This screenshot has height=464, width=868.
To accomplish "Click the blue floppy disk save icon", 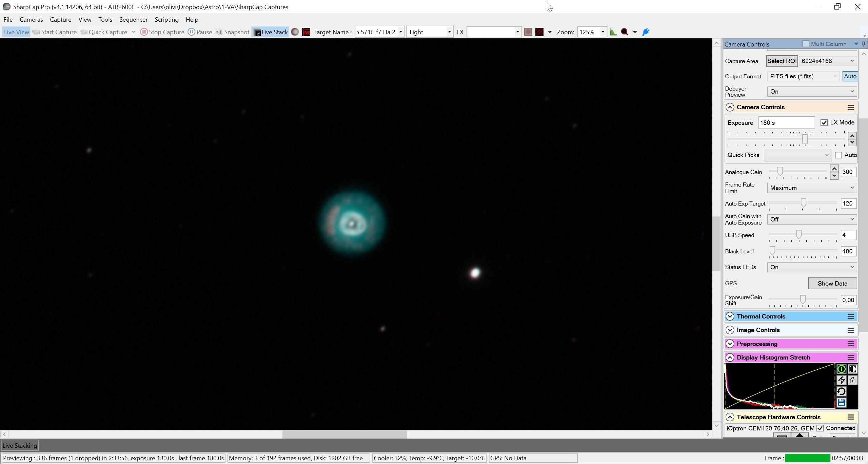I will tap(841, 403).
